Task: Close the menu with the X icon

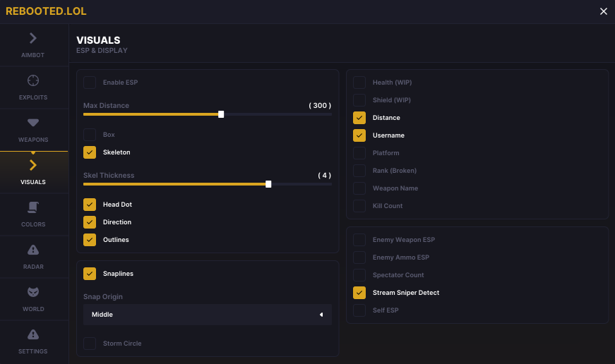Action: pos(603,11)
